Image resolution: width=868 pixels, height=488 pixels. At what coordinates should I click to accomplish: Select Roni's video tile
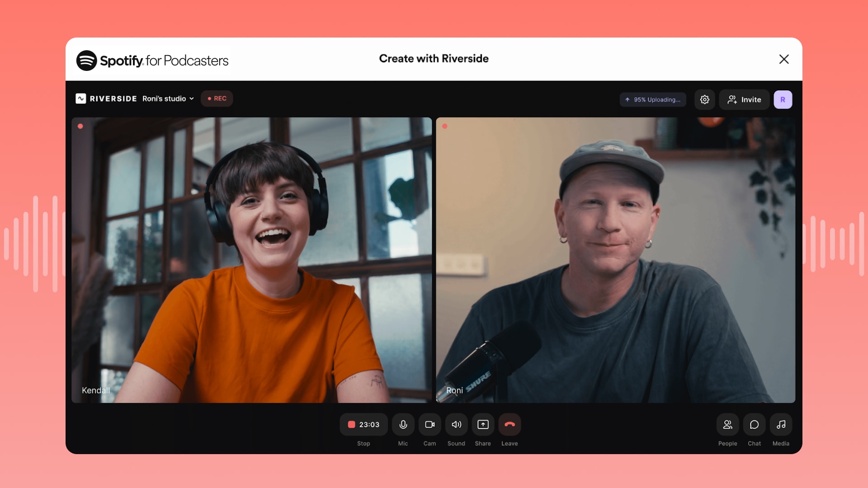click(x=615, y=260)
